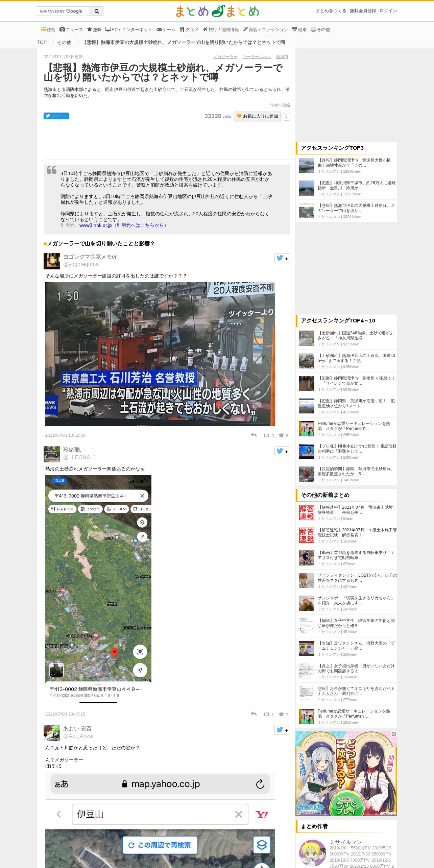Reply to the _LEONA_1 tweet
This screenshot has height=868, width=434.
[x=254, y=714]
